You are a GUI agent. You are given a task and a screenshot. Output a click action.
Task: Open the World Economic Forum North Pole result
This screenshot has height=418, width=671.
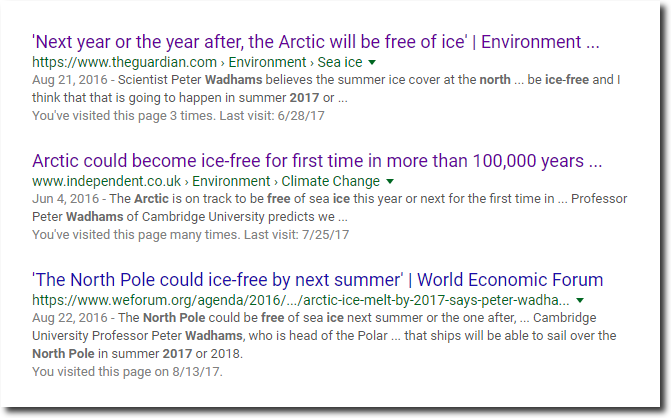(x=318, y=280)
